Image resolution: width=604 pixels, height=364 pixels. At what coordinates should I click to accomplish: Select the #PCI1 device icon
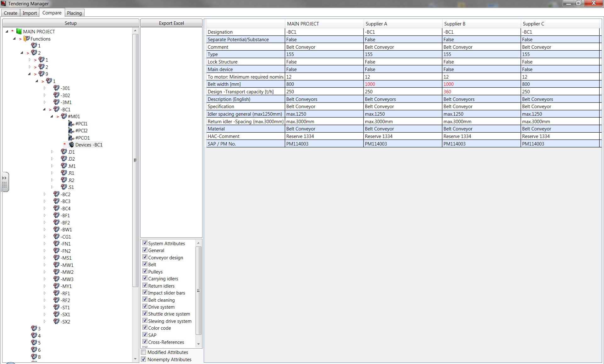pos(71,124)
